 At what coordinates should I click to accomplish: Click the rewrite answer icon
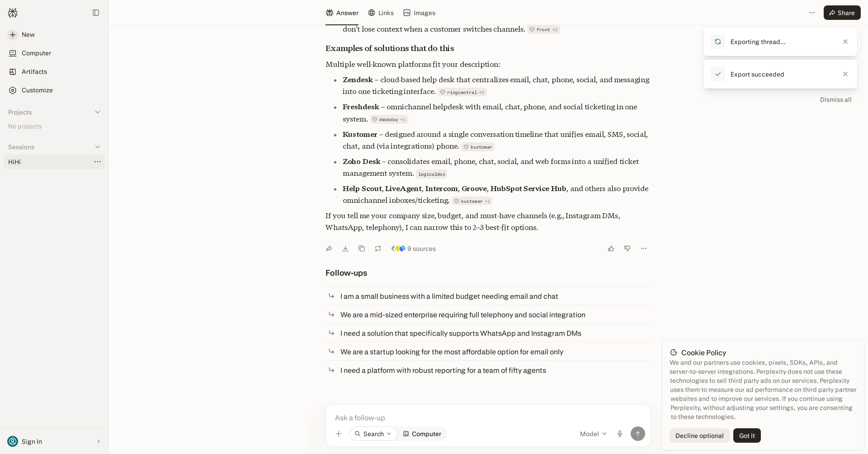(378, 248)
